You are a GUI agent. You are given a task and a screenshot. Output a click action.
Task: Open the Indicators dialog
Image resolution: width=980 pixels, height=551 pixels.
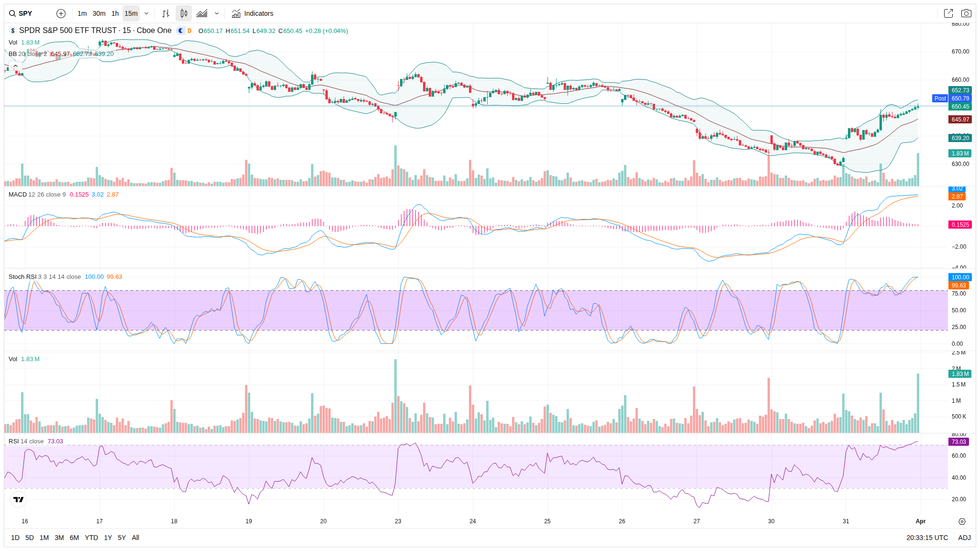coord(253,13)
